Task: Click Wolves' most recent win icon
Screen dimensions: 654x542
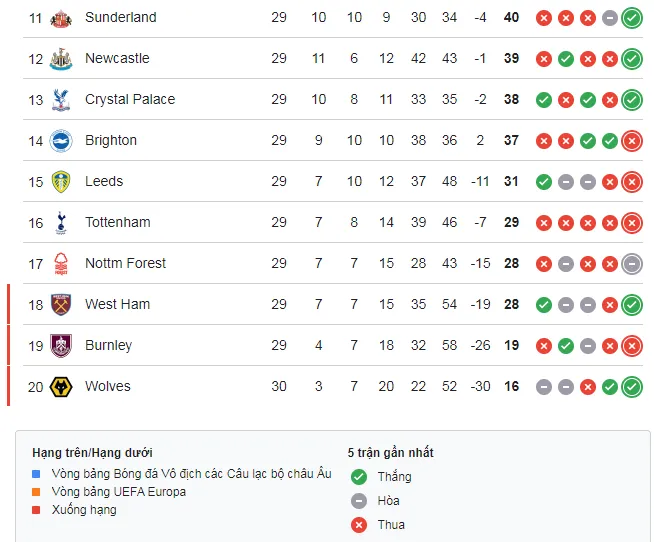Action: 631,387
